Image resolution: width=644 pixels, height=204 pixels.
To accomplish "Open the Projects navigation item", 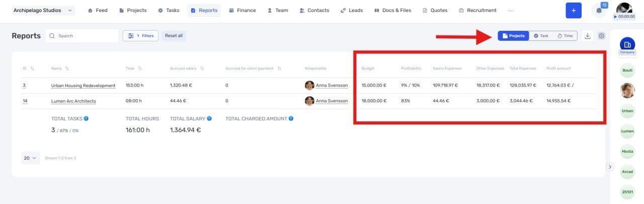I will 133,10.
